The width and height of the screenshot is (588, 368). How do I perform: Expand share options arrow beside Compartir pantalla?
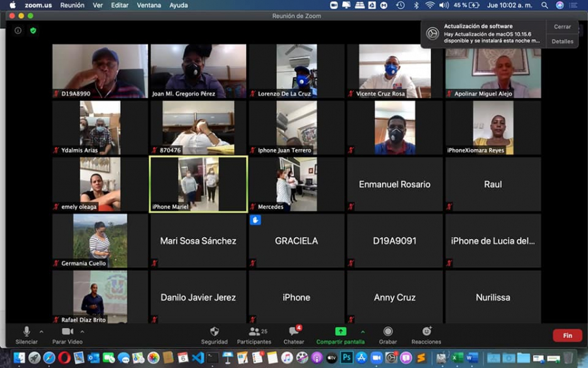[x=363, y=331]
